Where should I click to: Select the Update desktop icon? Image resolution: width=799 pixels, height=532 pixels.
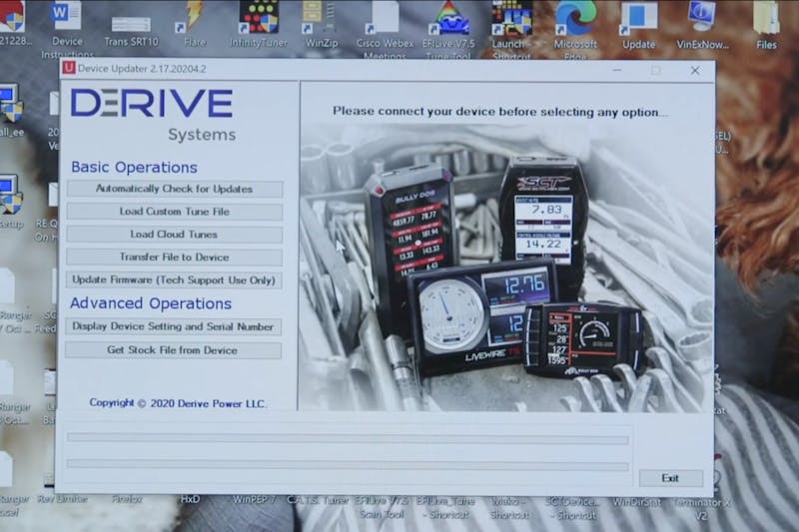tap(638, 17)
